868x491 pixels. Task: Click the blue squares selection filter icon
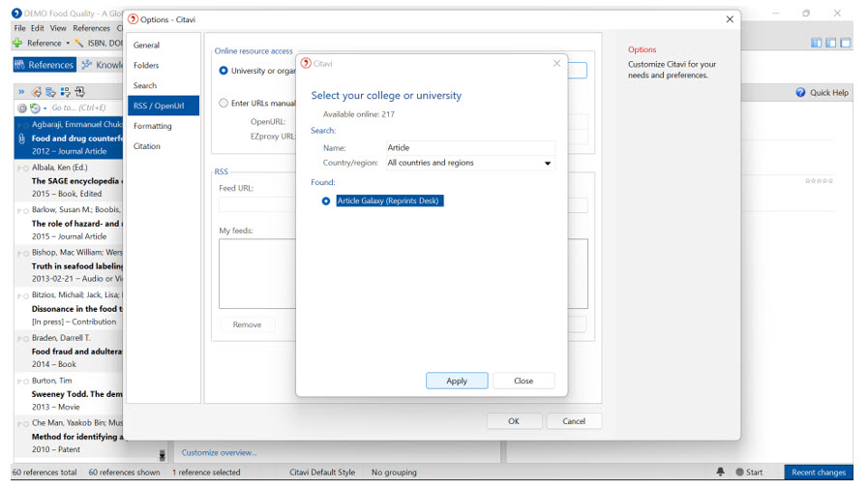66,91
